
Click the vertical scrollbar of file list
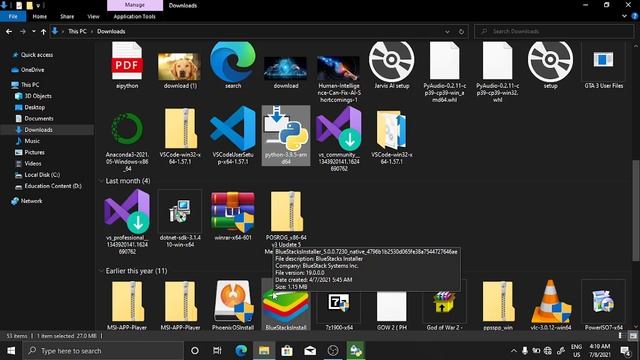click(636, 210)
